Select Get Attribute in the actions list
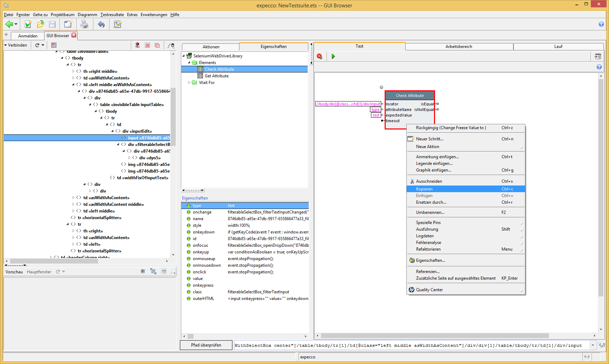609x364 pixels. 216,76
